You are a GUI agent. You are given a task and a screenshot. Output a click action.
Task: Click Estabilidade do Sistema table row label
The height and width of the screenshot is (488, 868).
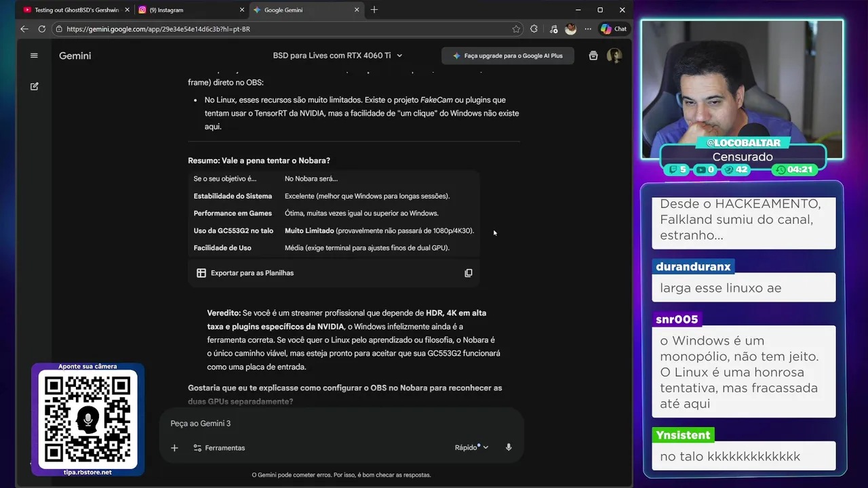click(233, 196)
